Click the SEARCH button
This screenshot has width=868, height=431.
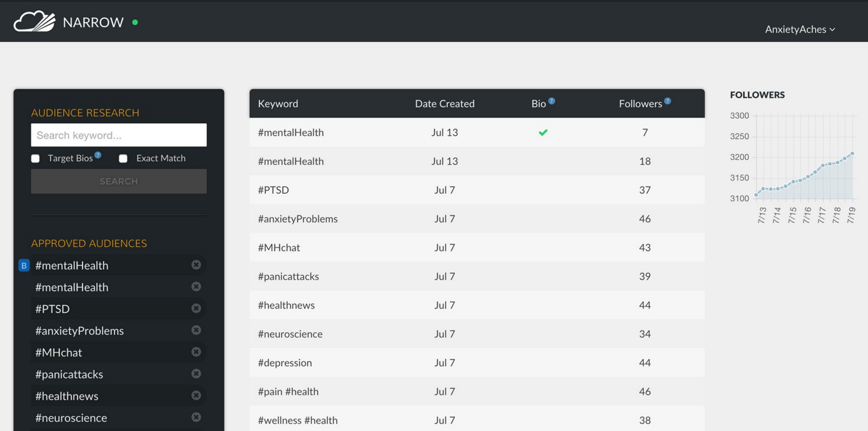pos(119,181)
